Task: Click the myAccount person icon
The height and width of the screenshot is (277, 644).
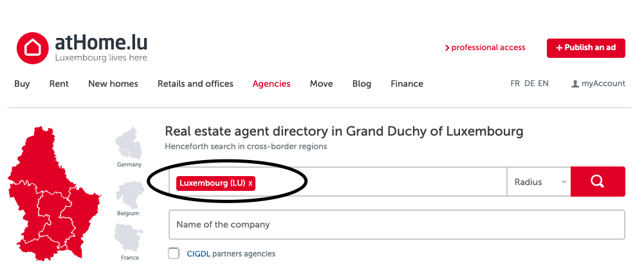Action: click(575, 84)
